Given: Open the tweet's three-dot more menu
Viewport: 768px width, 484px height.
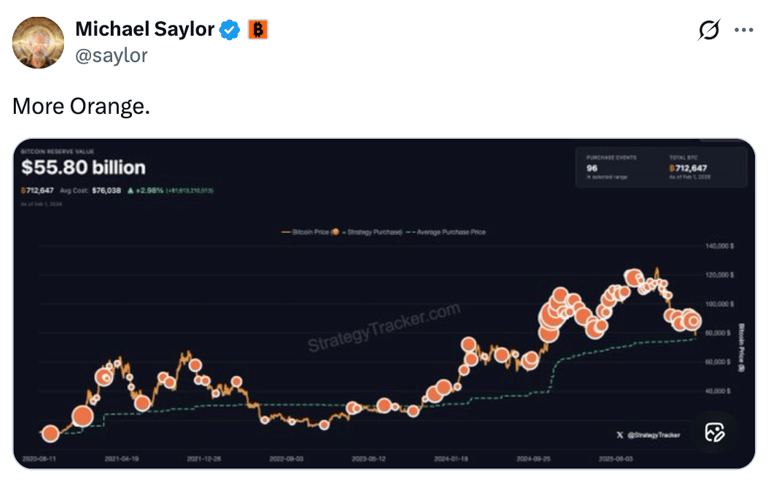Looking at the screenshot, I should 743,30.
